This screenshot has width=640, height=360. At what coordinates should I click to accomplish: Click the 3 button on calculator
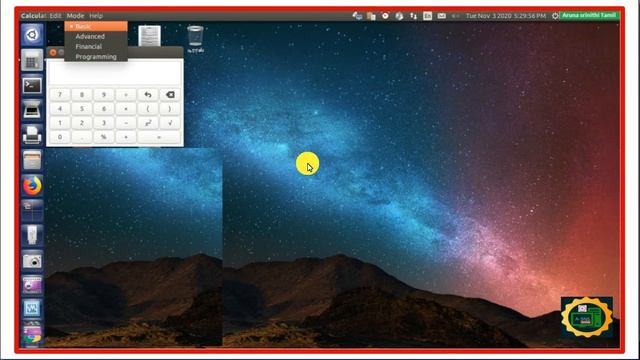click(104, 123)
